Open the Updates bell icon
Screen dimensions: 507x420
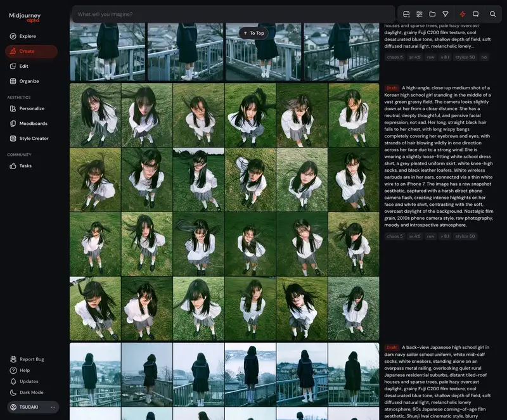[x=13, y=381]
